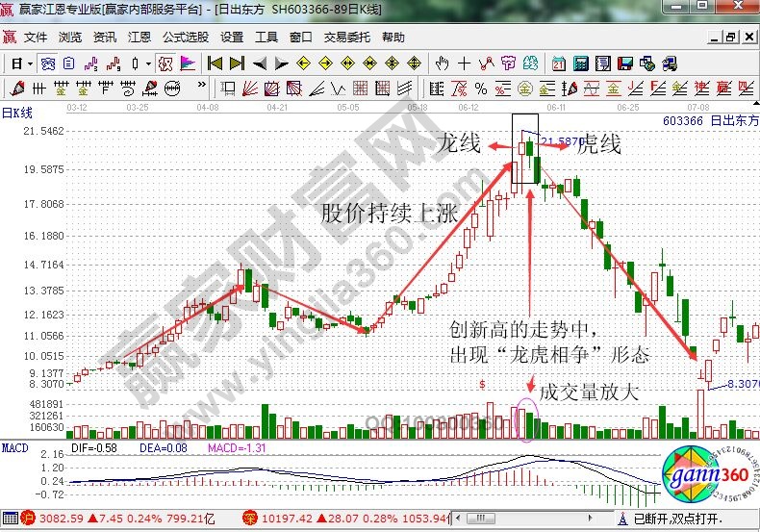Click the 603366 日出东方 stock label

710,122
